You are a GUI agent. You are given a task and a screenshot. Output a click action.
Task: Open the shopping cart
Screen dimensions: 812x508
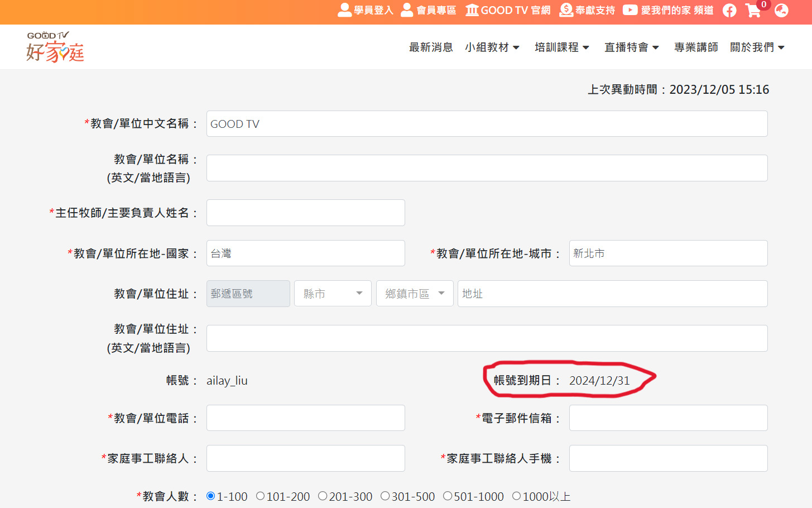tap(753, 11)
